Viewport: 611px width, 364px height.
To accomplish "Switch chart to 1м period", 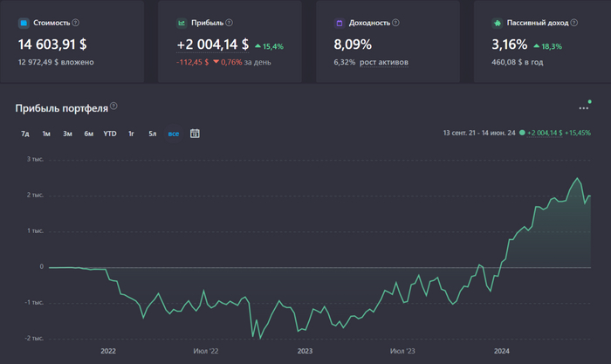I will tap(46, 134).
